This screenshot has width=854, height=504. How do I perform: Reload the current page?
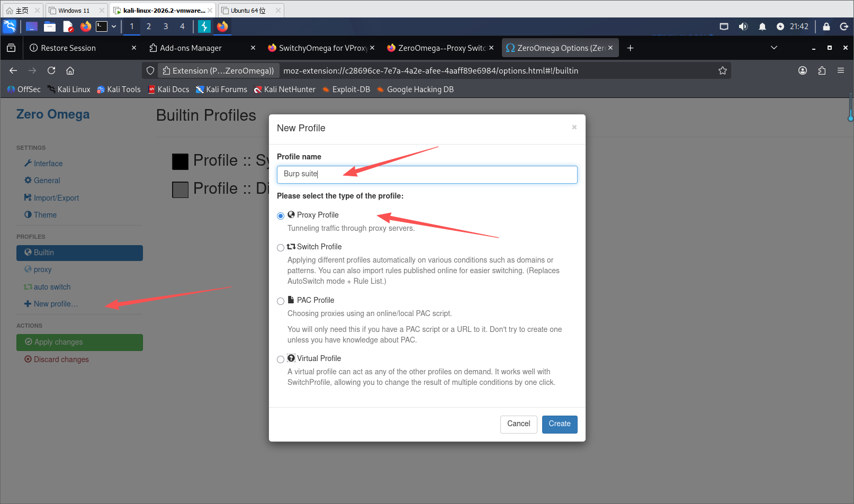tap(51, 70)
